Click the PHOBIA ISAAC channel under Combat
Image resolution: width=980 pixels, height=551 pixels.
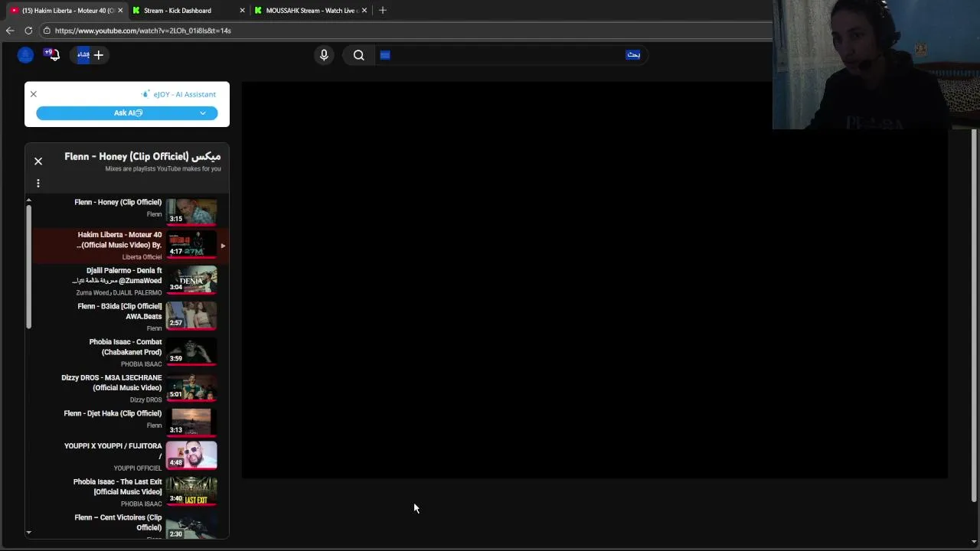pyautogui.click(x=141, y=364)
